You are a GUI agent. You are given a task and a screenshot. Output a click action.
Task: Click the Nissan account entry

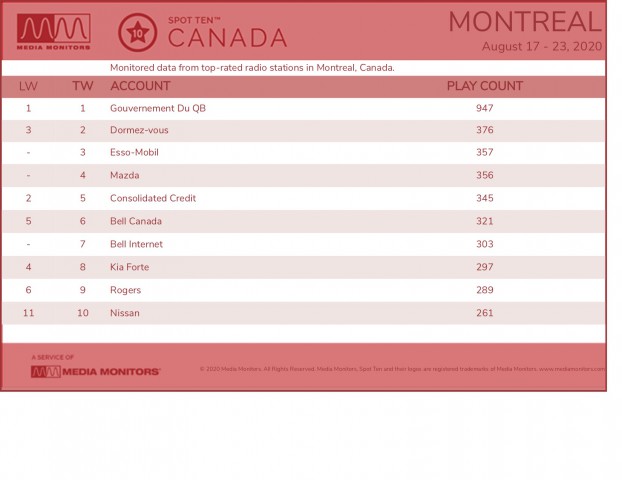coord(125,313)
